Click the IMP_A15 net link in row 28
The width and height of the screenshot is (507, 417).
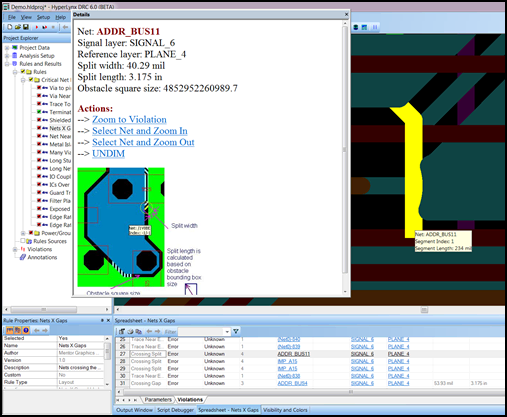click(x=287, y=361)
